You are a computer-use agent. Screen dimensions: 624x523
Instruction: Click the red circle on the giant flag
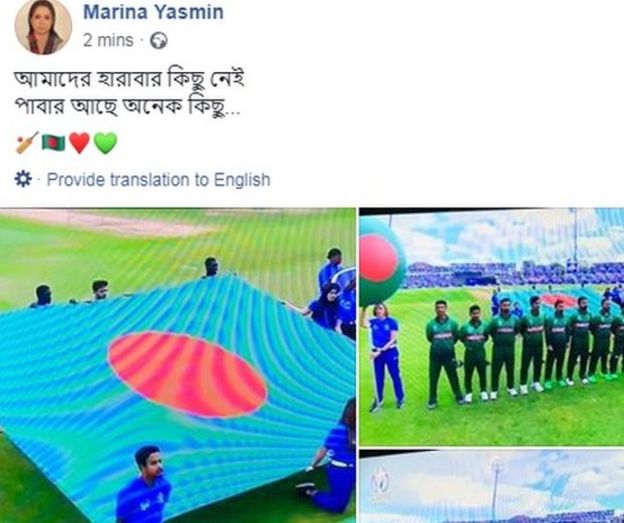pos(187,374)
